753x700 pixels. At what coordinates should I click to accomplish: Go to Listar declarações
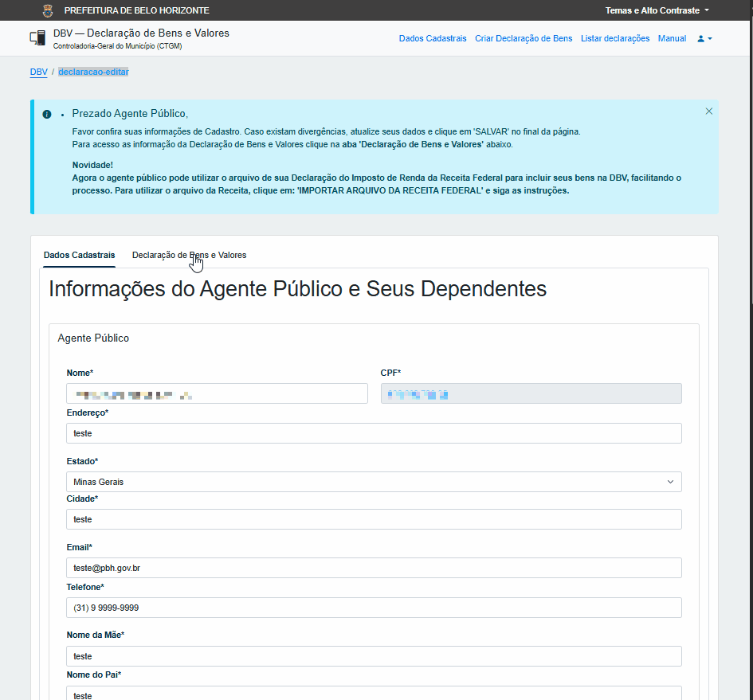coord(615,38)
